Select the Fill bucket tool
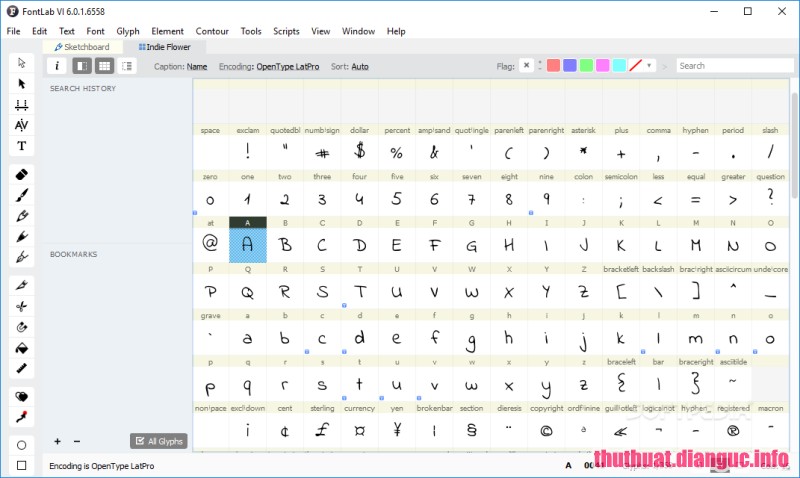This screenshot has width=800, height=478. 21,348
